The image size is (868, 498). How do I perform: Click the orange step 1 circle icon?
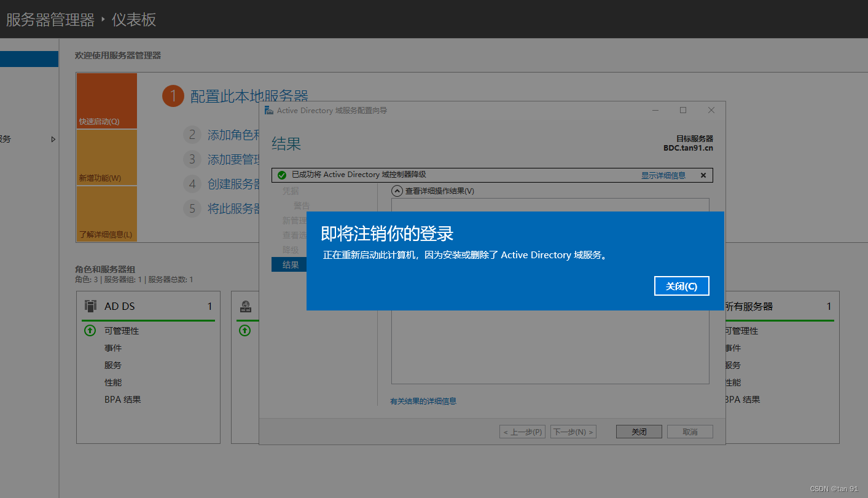(x=173, y=96)
